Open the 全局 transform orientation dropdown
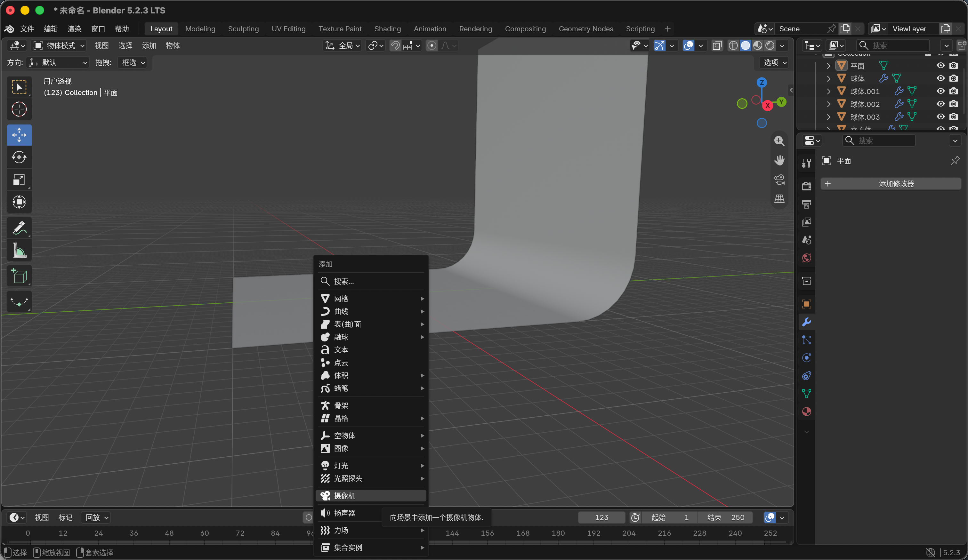968x560 pixels. (342, 46)
